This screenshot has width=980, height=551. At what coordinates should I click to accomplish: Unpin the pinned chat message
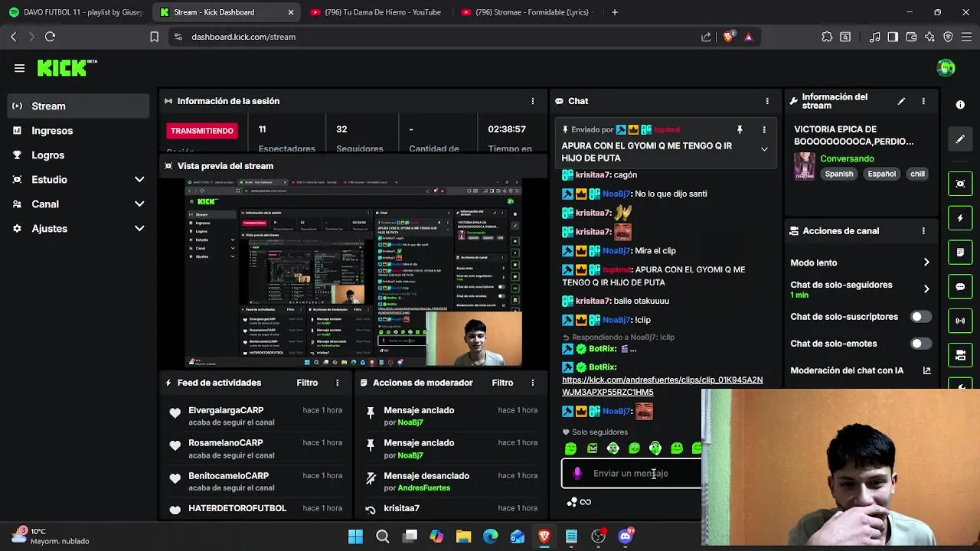tap(740, 130)
